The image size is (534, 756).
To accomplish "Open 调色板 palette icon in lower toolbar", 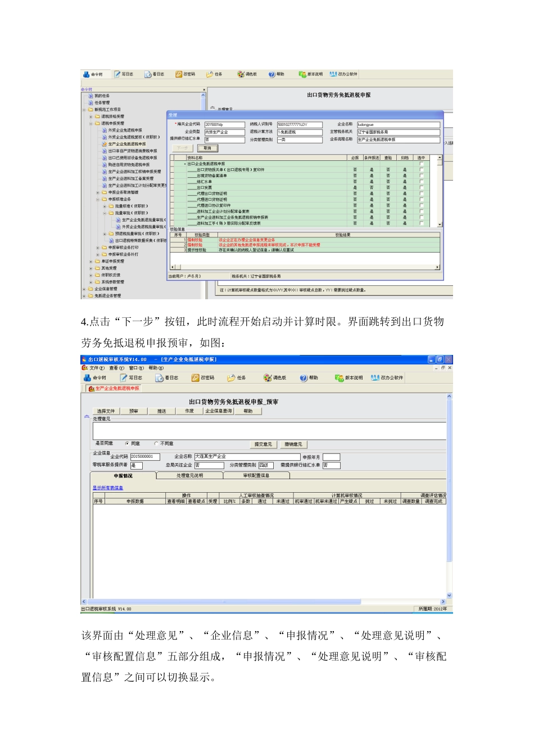I will tap(268, 378).
